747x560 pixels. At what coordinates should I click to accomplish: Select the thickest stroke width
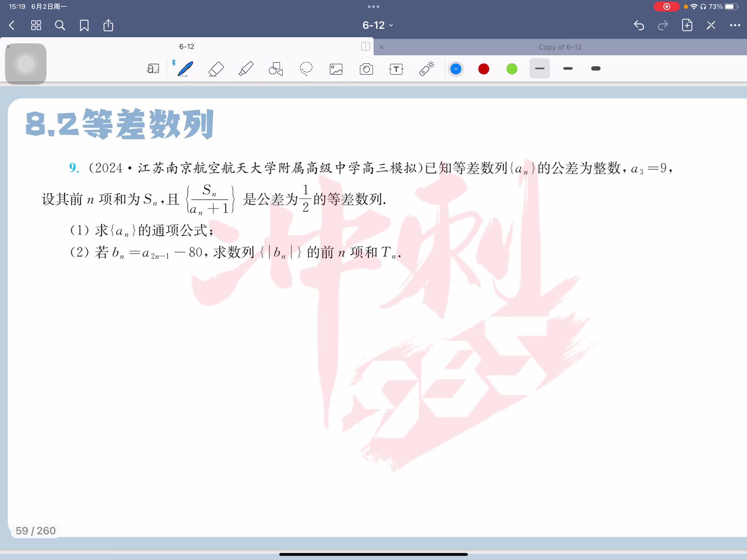coord(596,68)
